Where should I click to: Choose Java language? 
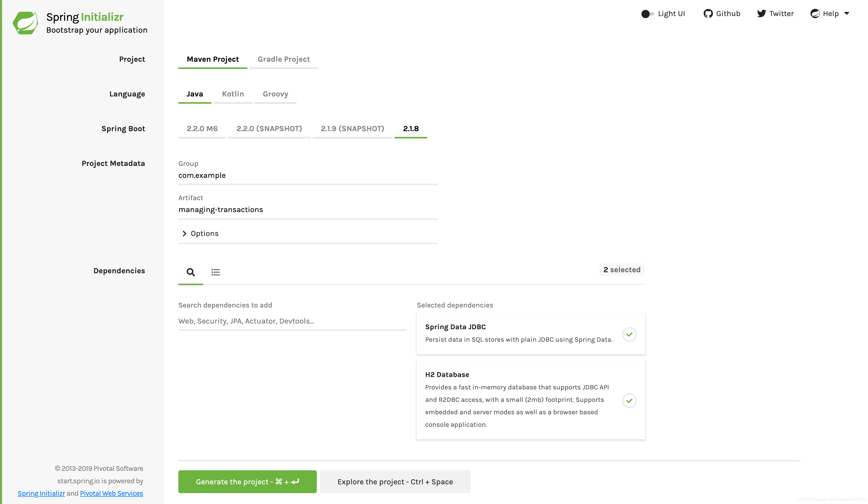195,94
